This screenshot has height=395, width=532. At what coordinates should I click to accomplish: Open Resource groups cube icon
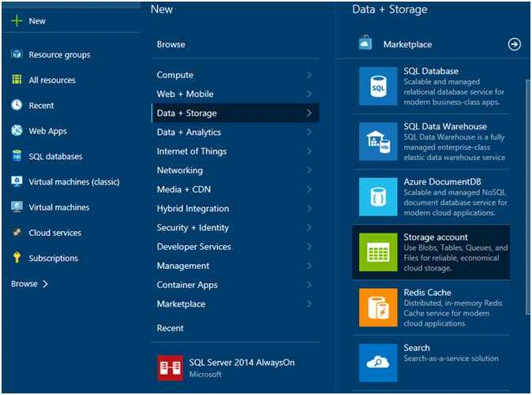tap(17, 54)
